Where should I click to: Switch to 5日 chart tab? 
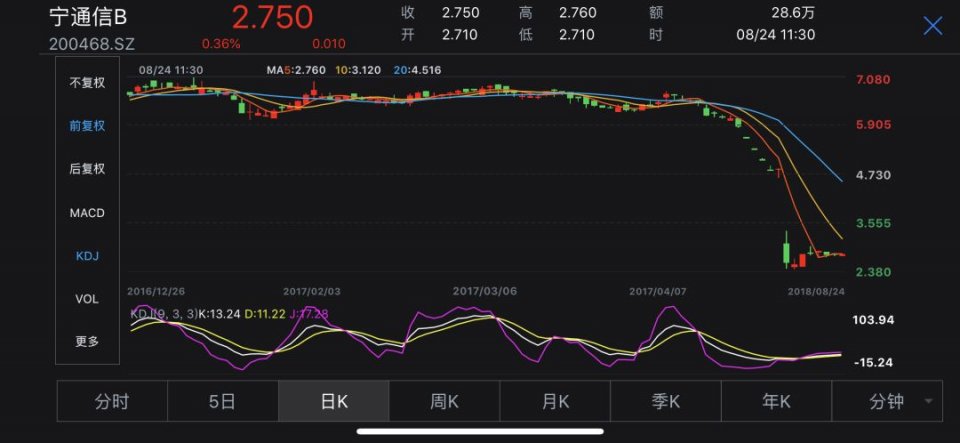point(222,402)
